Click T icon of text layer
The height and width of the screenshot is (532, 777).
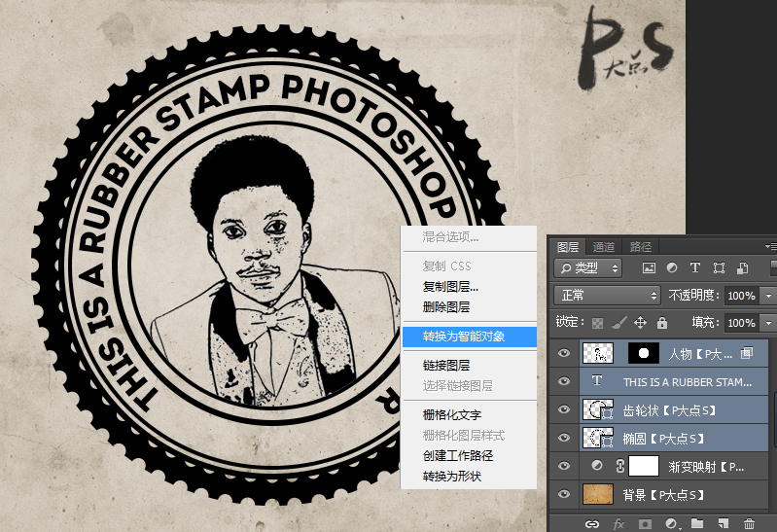(597, 381)
